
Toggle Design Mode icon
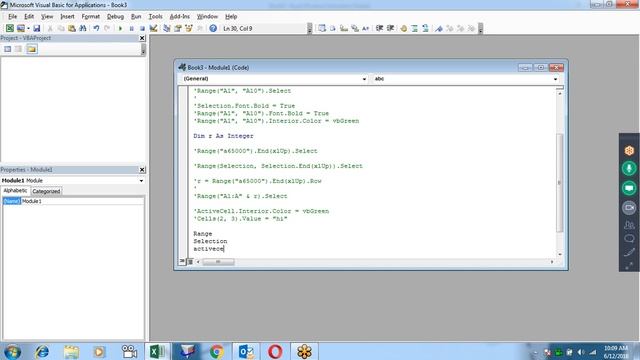pos(153,28)
